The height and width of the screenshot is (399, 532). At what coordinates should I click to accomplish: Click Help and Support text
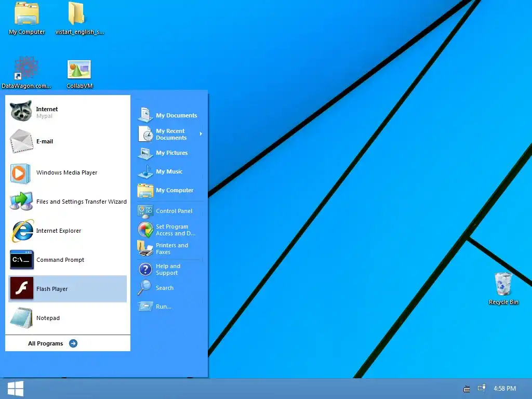[168, 270]
